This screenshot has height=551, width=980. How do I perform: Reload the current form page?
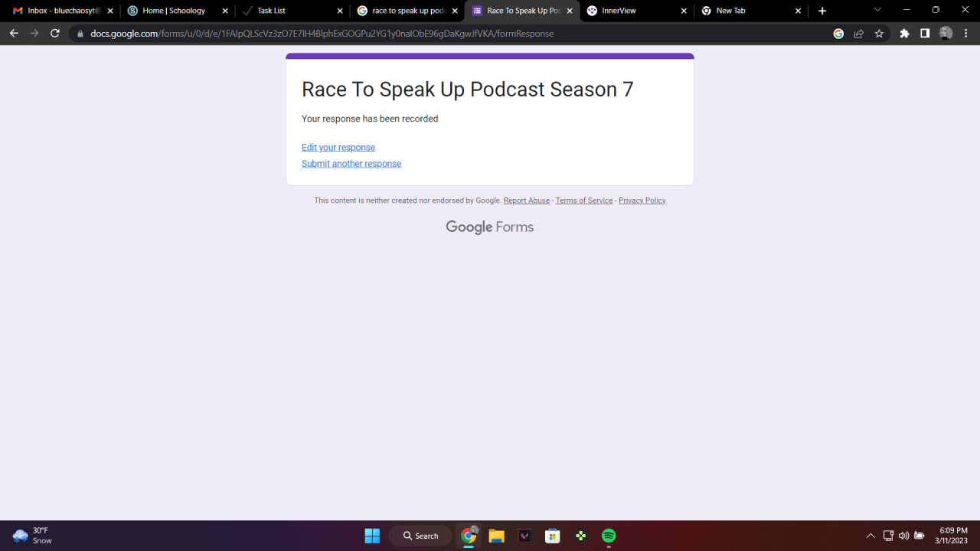pos(55,34)
